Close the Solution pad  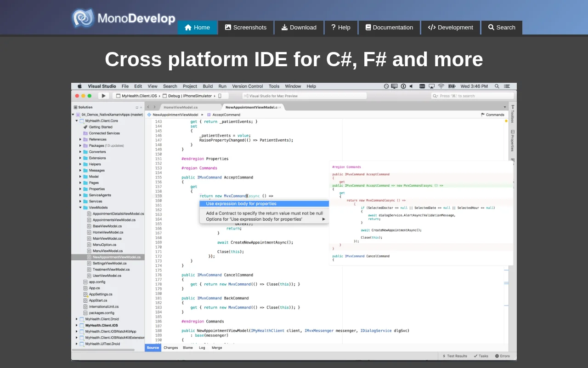pos(141,107)
